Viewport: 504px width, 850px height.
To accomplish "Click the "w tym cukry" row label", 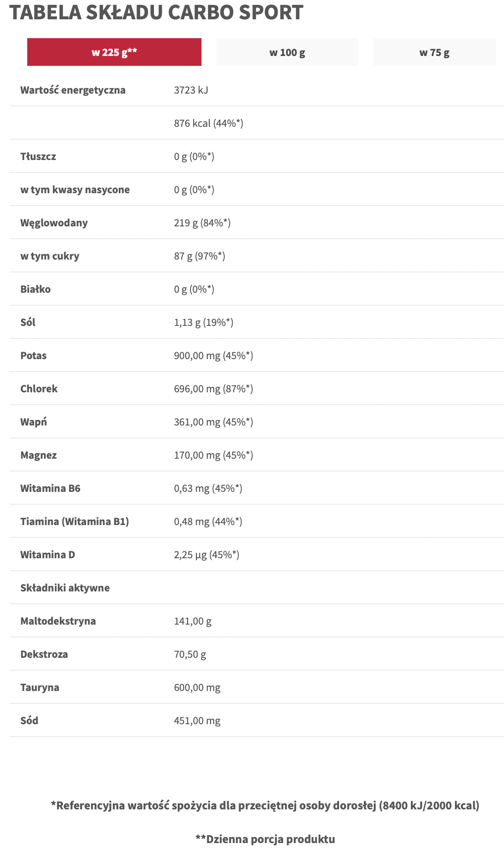I will coord(50,256).
